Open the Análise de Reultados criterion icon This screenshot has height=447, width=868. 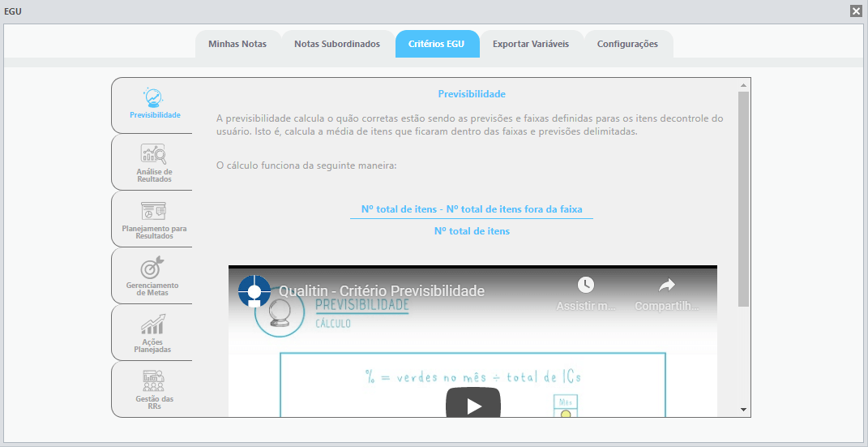click(154, 154)
